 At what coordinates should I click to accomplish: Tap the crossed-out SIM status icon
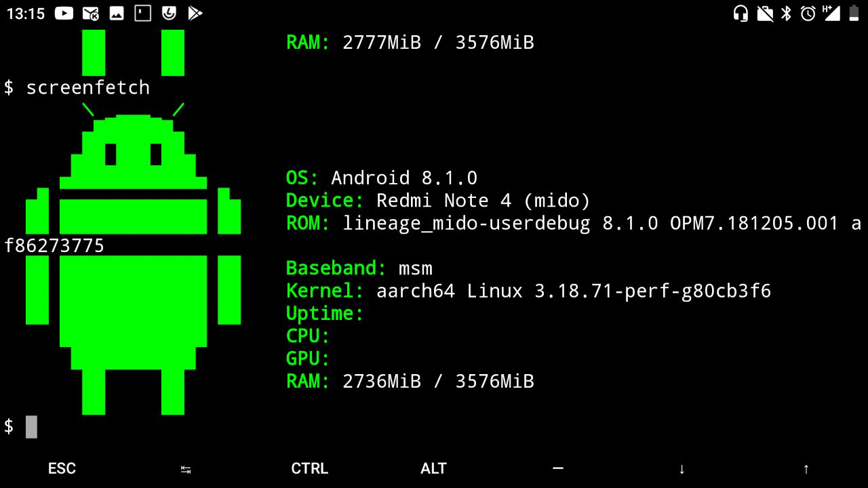765,13
